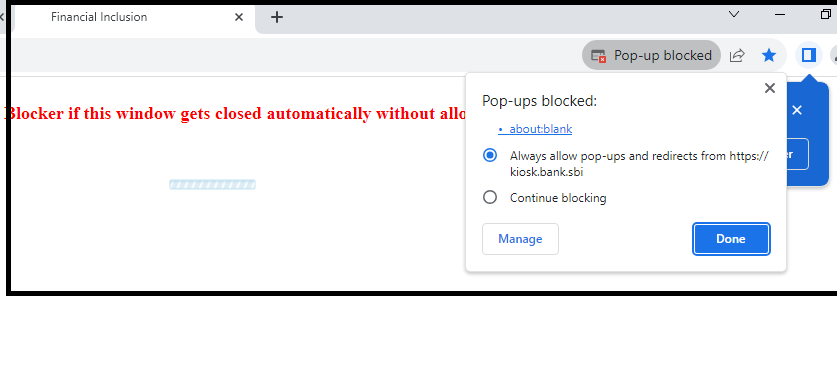
Task: Click the striped loading progress bar
Action: click(212, 184)
